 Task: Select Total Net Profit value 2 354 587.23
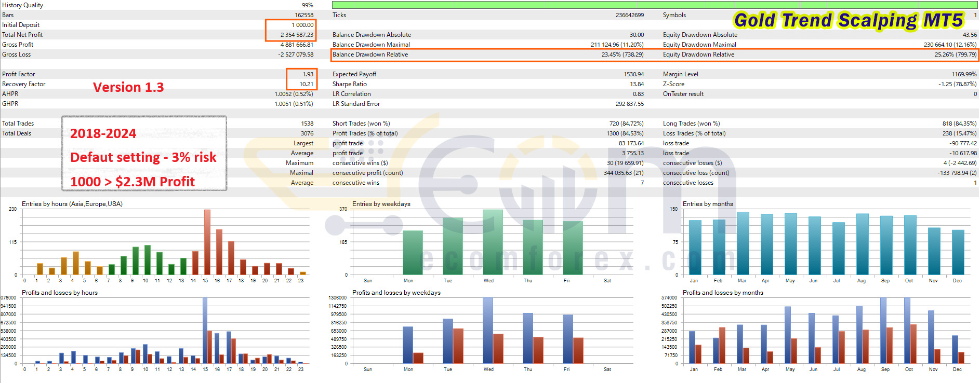tap(297, 35)
